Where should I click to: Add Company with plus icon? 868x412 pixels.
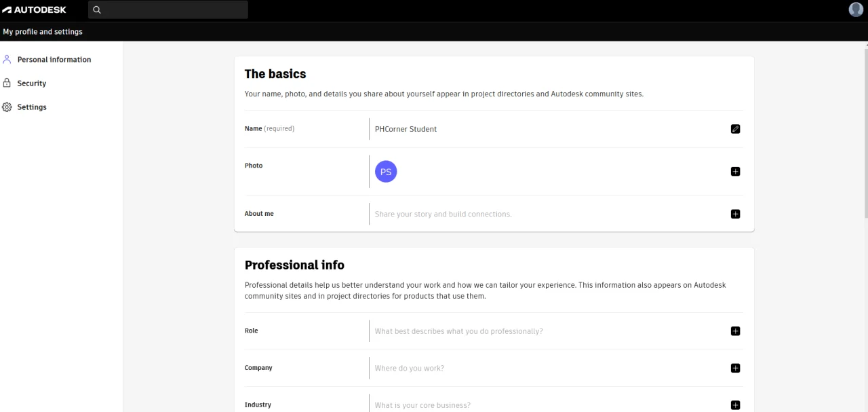click(735, 368)
